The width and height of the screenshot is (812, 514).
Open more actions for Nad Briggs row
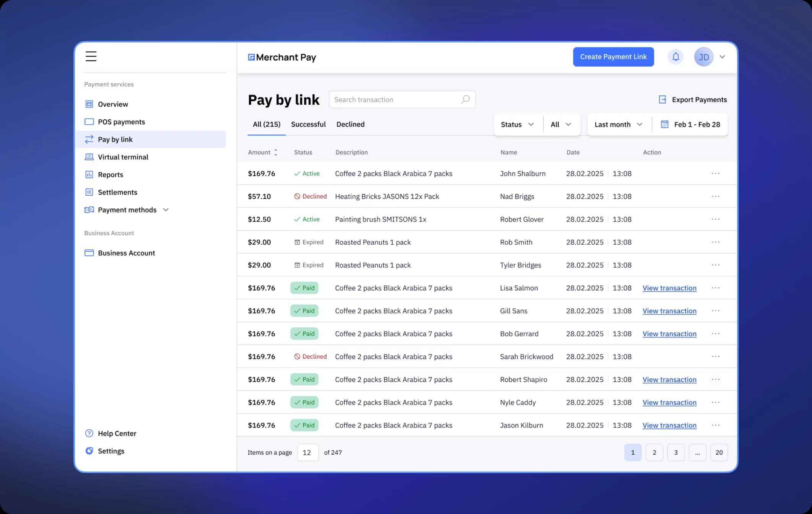pos(716,196)
